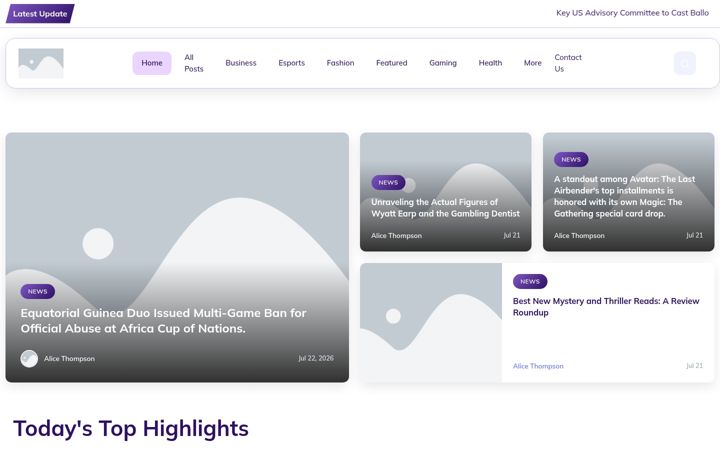Go to All Posts in the navigation
The image size is (720, 450).
194,63
